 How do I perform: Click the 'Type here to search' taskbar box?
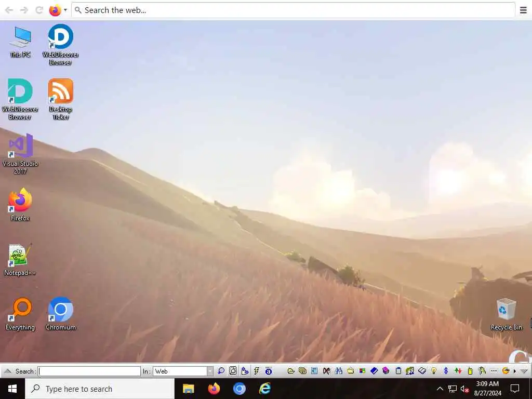(x=100, y=389)
